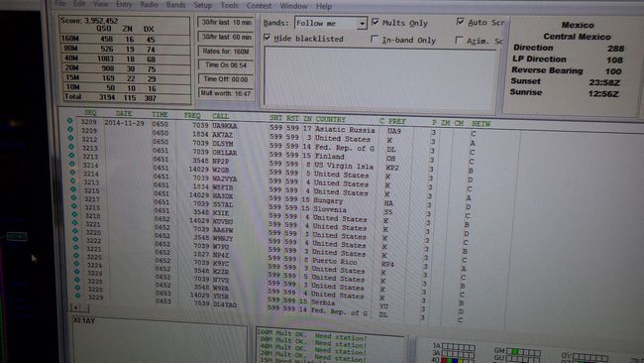
Task: Disable the Auto Scroll checkbox
Action: [x=461, y=22]
